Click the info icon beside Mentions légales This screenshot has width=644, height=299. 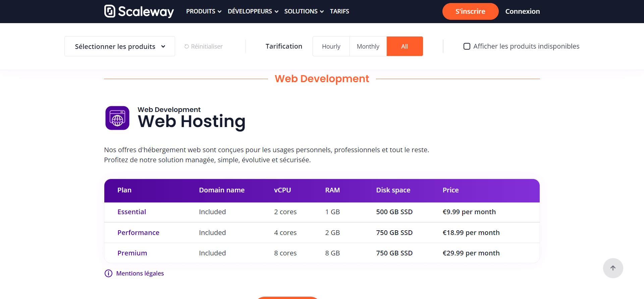pyautogui.click(x=108, y=274)
